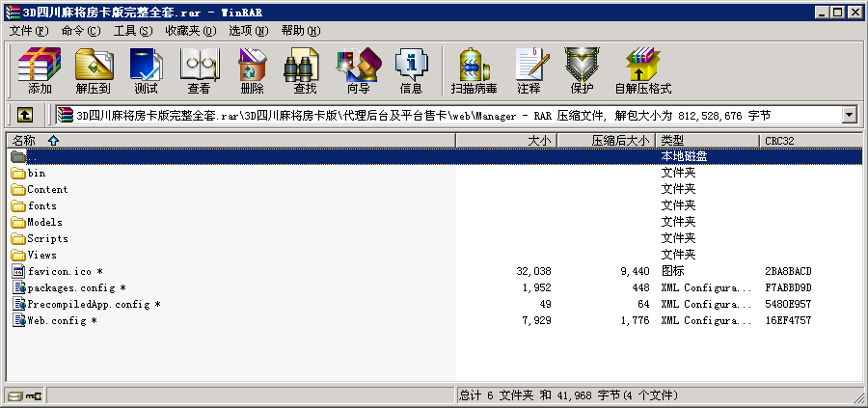Open the 查看 (View) toolbar tool
Screen dimensions: 868x408
point(199,70)
